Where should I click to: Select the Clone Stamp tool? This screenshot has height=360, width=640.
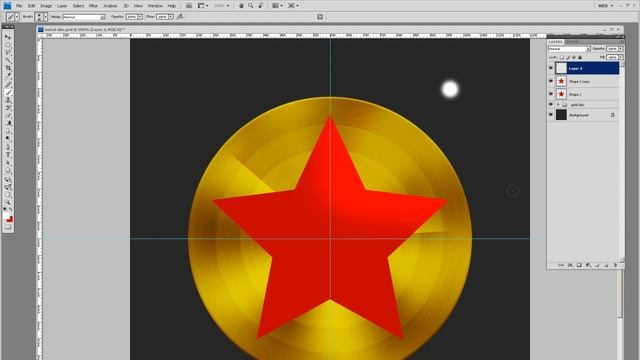[8, 100]
